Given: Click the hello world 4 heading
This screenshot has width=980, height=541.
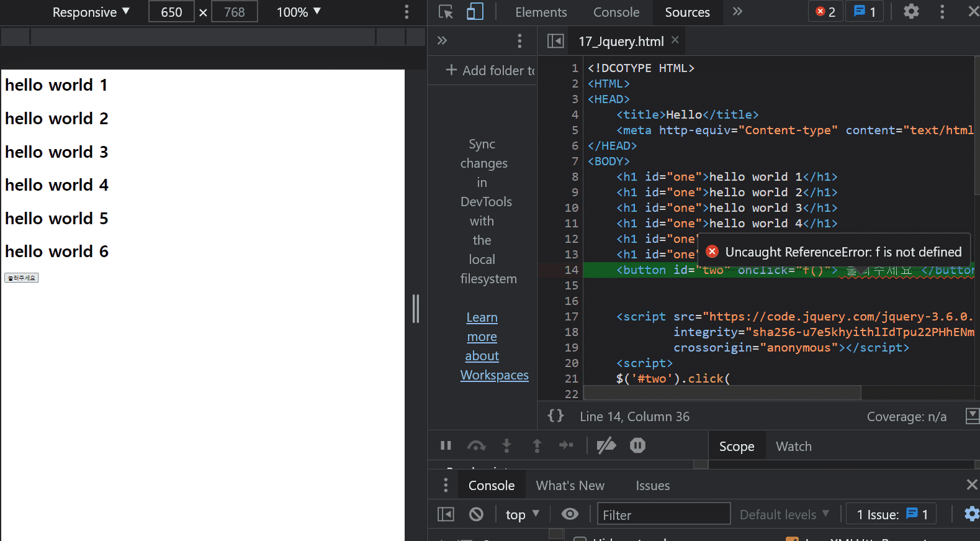Looking at the screenshot, I should (x=56, y=185).
